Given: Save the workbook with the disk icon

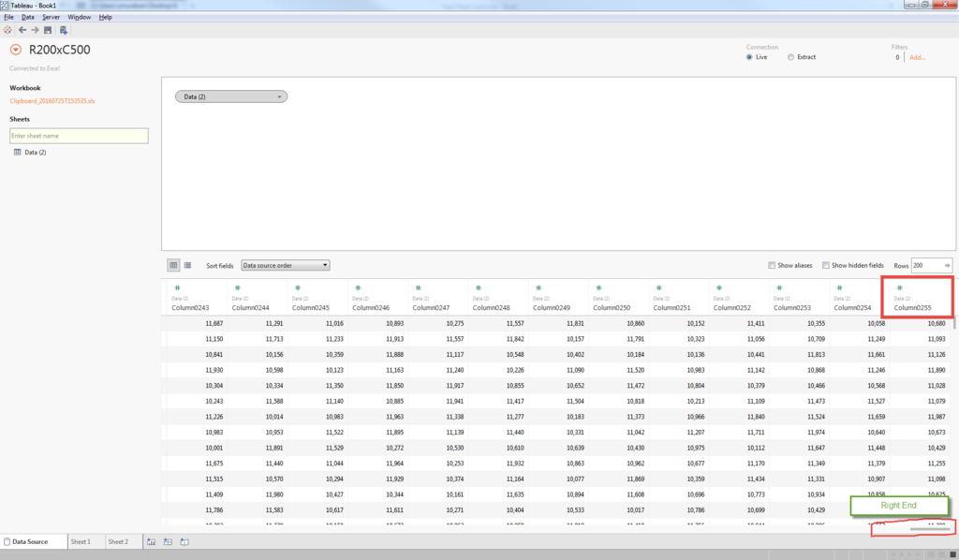Looking at the screenshot, I should click(x=48, y=30).
